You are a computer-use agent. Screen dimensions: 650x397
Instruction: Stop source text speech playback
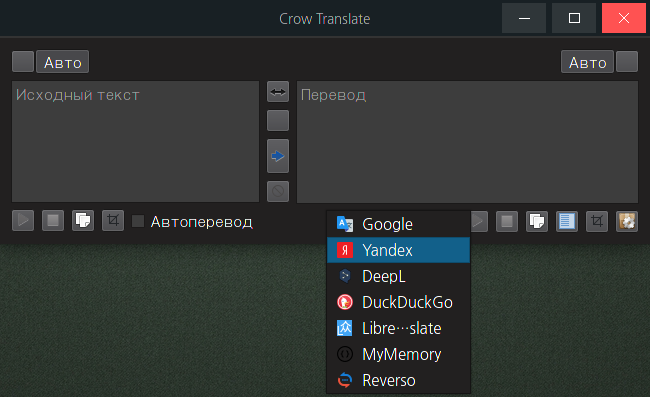[53, 220]
